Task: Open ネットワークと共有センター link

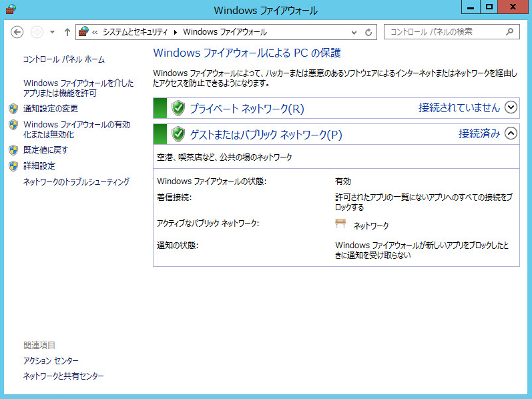Action: click(63, 376)
